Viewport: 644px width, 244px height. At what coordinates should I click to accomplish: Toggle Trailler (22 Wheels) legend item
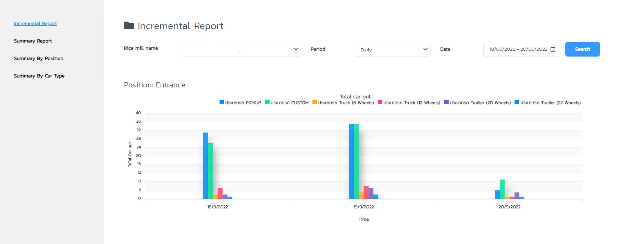coord(547,102)
